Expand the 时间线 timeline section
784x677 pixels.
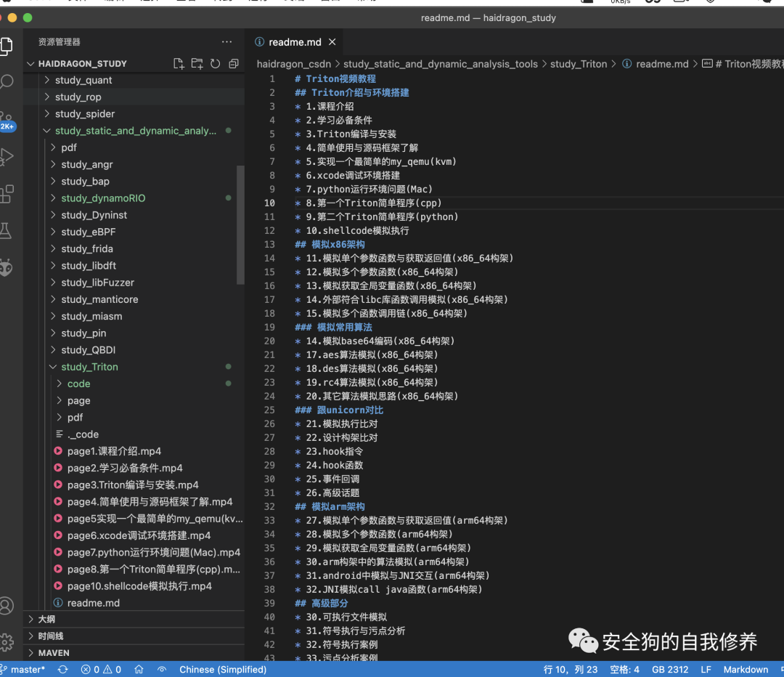pyautogui.click(x=51, y=636)
